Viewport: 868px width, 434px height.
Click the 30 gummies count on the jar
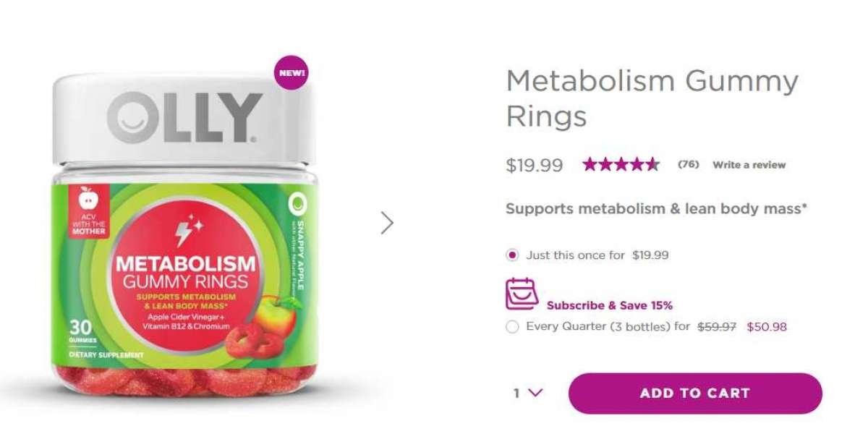click(x=79, y=329)
